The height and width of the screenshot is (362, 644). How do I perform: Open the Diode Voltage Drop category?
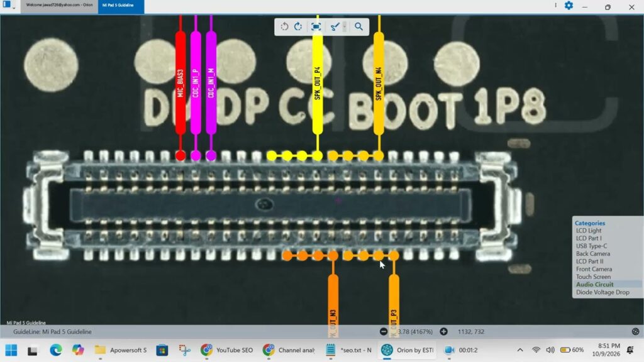pos(602,292)
